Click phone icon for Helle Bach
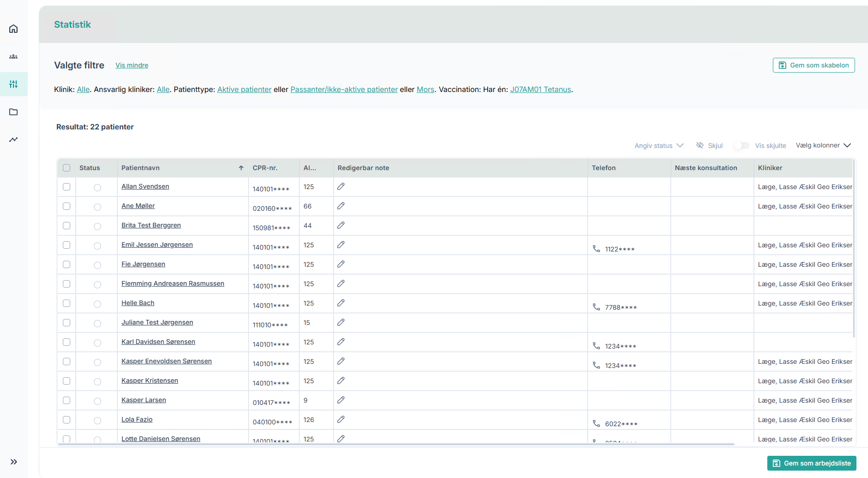Viewport: 868px width, 478px height. coord(596,307)
